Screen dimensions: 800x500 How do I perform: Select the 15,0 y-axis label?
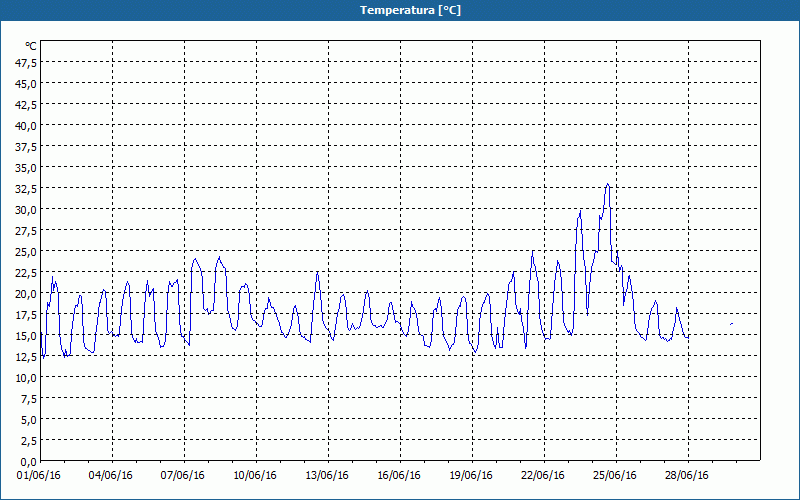[x=26, y=336]
